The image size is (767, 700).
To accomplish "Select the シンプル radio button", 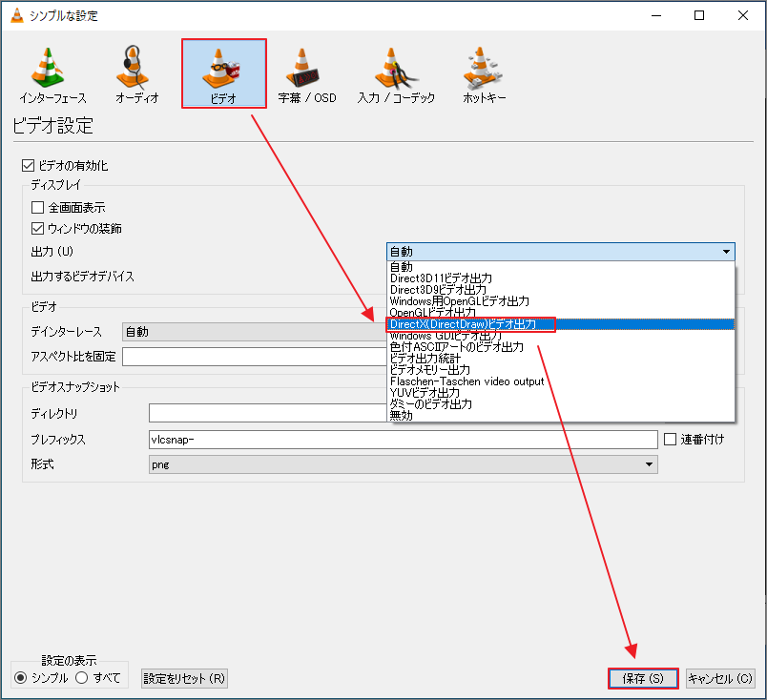I will (21, 678).
